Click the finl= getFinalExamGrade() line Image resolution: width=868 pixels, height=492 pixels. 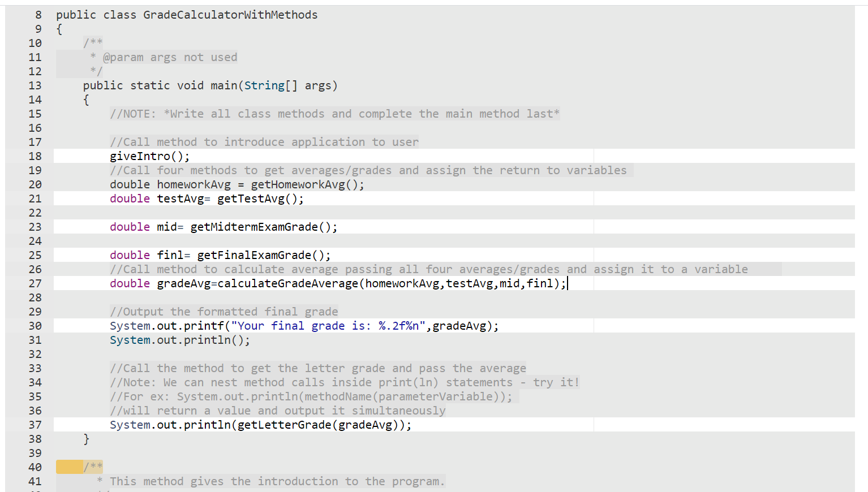click(220, 255)
